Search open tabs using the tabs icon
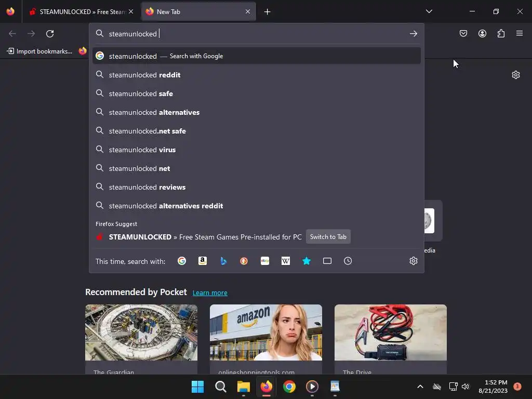Image resolution: width=532 pixels, height=399 pixels. [x=327, y=261]
